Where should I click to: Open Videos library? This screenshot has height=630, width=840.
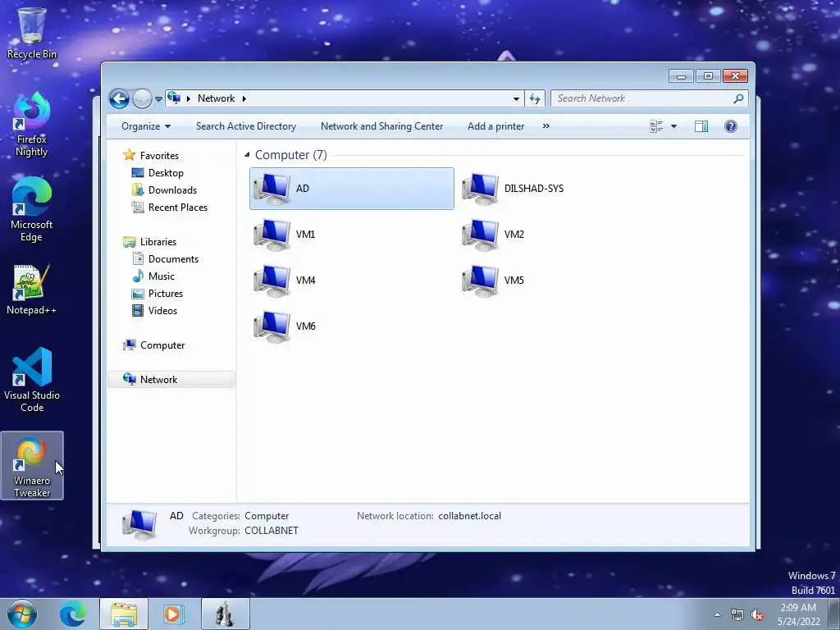click(x=162, y=310)
